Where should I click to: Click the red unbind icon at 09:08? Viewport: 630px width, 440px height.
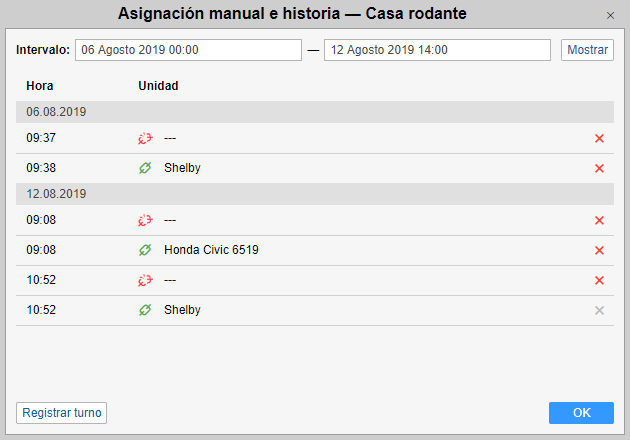tap(145, 220)
